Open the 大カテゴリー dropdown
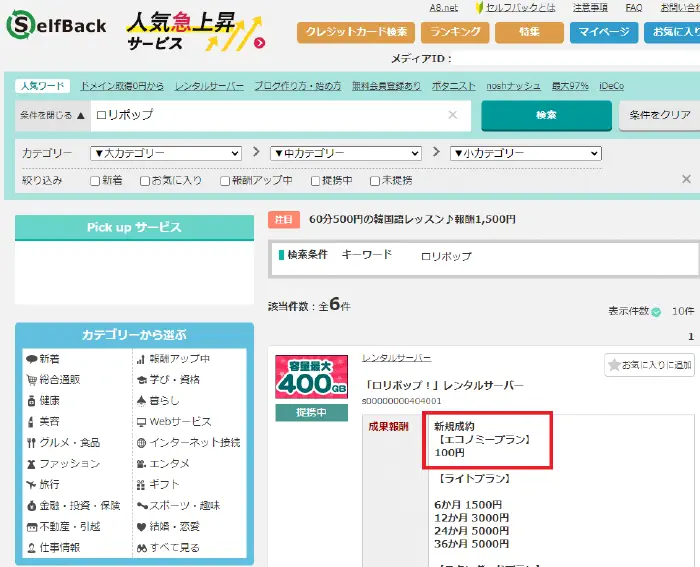This screenshot has height=567, width=700. click(x=166, y=154)
